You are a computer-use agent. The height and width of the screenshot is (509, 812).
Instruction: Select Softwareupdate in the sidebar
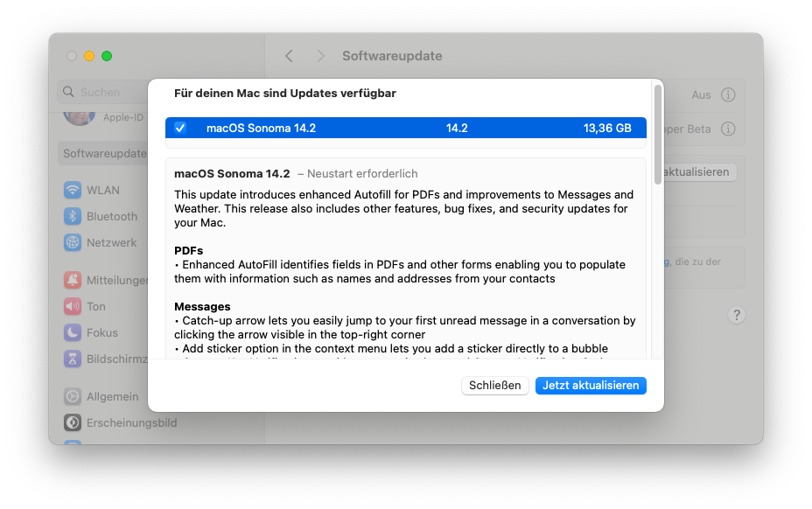[x=103, y=153]
